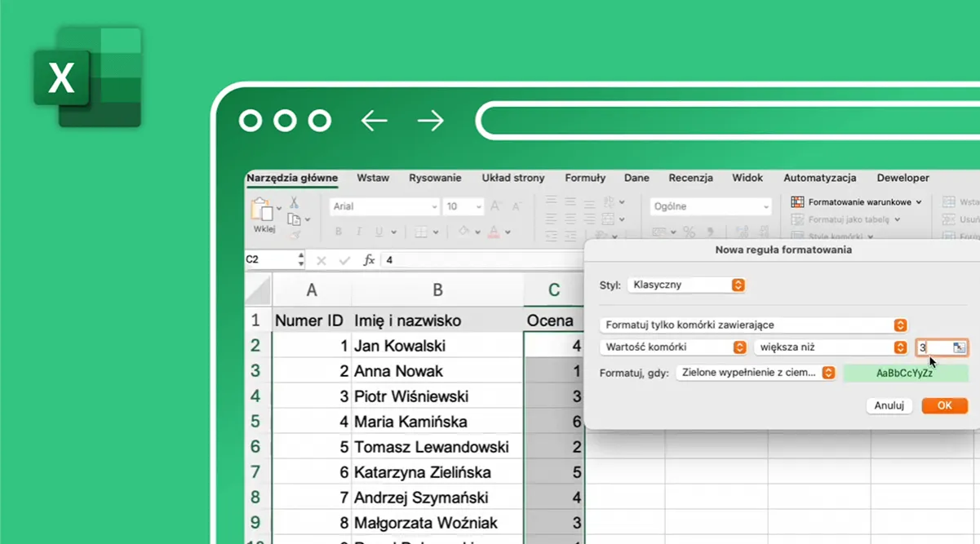
Task: Open the Ogólne number format dropdown
Action: pyautogui.click(x=711, y=207)
